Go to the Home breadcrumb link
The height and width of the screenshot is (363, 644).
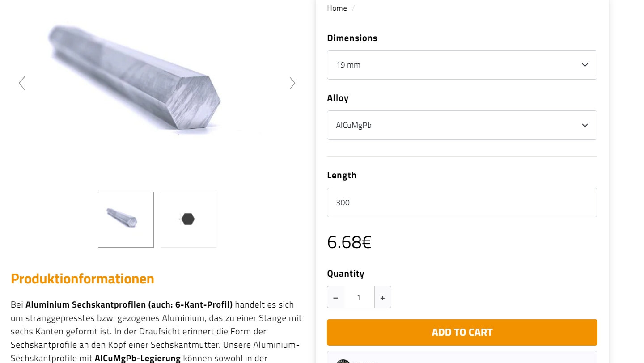pos(337,8)
